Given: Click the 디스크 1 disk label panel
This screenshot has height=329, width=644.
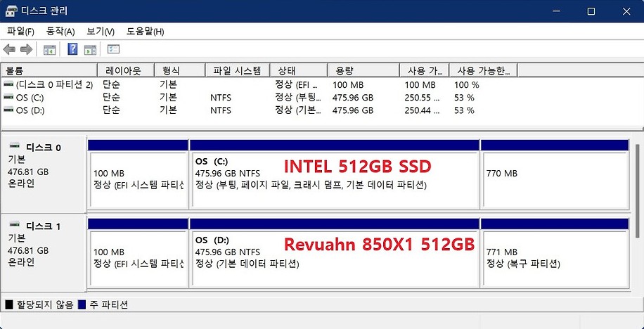Looking at the screenshot, I should pos(44,252).
